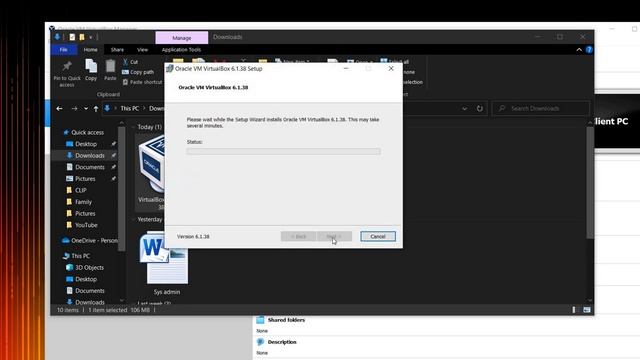This screenshot has width=640, height=360.
Task: Click the refresh icon beside address bar
Action: tap(480, 109)
